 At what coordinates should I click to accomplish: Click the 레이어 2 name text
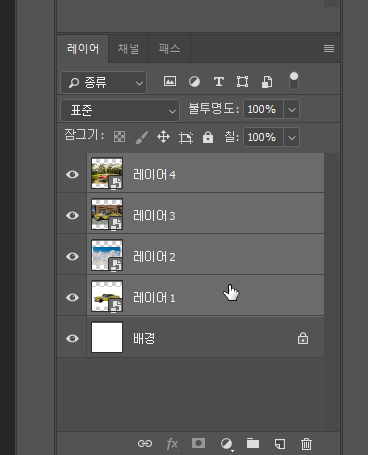tap(154, 257)
